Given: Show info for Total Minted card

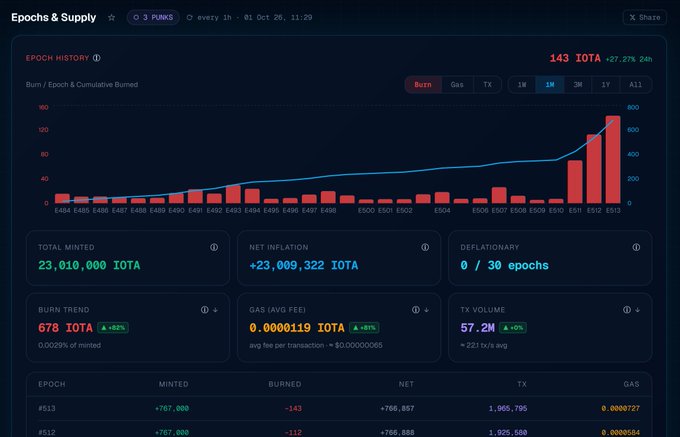Looking at the screenshot, I should coord(214,247).
